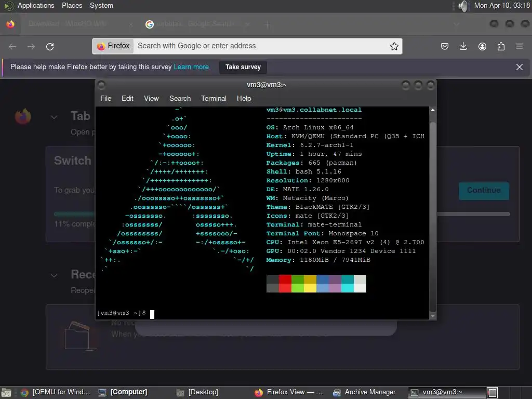Click the DE: MATE 1.26.0 line
The height and width of the screenshot is (399, 532).
297,189
